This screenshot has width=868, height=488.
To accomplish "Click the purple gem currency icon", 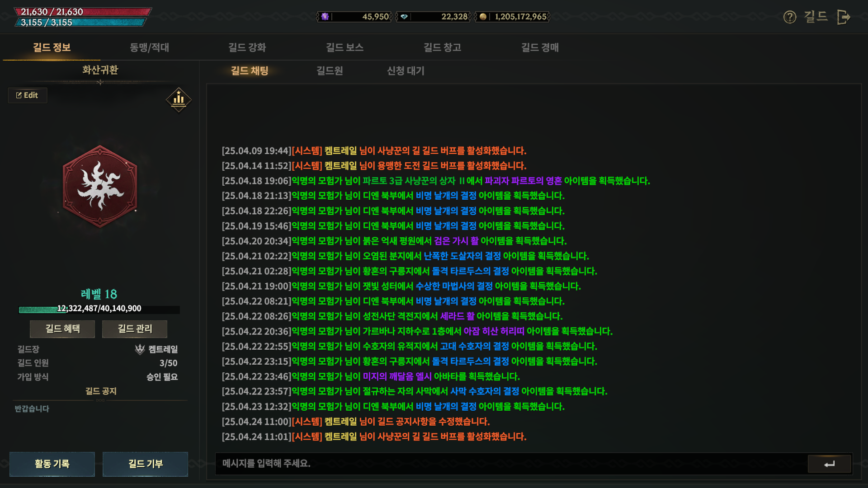I will click(x=325, y=17).
